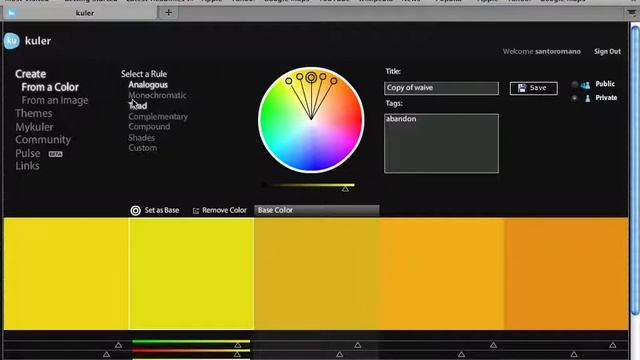Click the Public group people icon
This screenshot has width=640, height=360.
pos(585,85)
